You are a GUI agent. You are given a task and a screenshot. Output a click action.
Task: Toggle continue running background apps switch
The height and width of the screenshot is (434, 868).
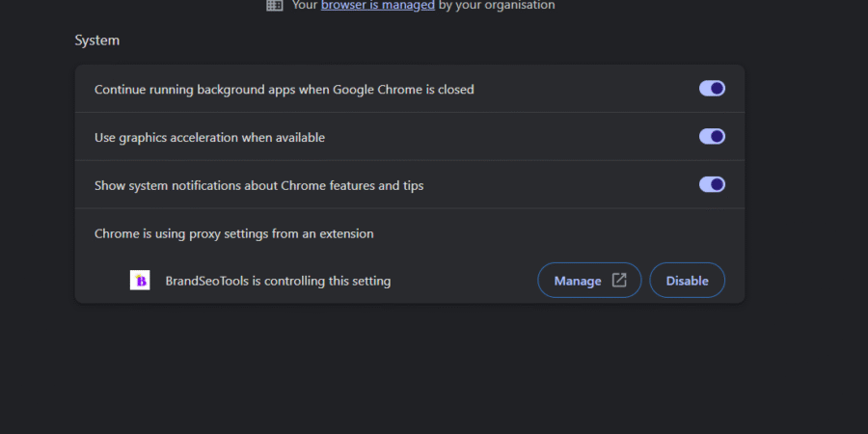712,89
